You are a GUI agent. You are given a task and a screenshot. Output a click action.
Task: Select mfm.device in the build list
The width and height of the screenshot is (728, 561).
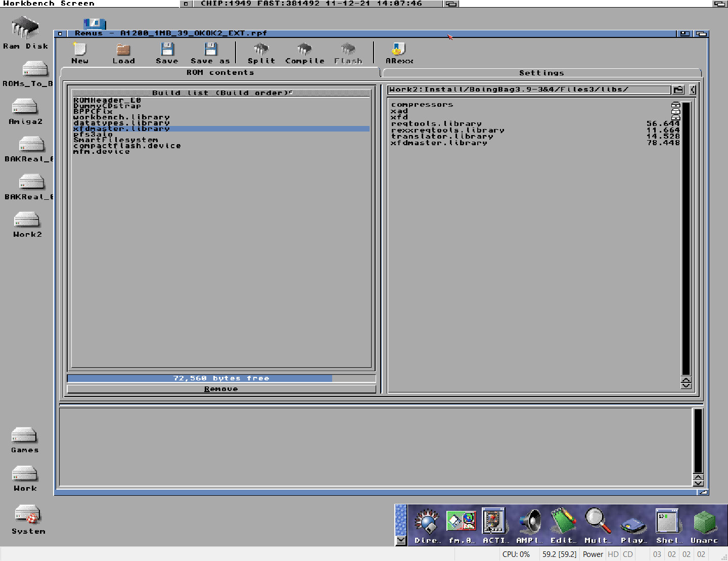[x=221, y=151]
